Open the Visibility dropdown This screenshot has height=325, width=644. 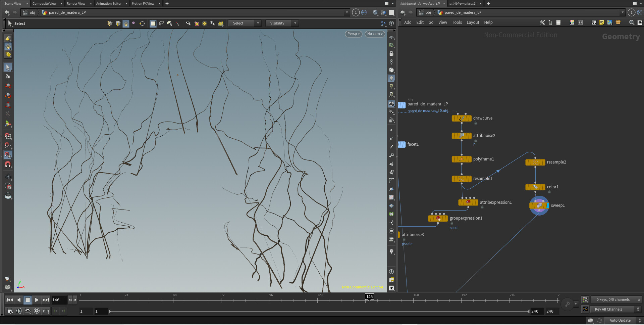(x=282, y=23)
